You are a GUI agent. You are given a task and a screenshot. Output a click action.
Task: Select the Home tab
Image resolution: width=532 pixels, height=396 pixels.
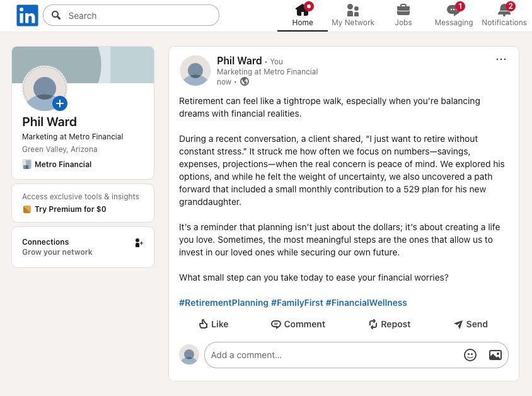(303, 15)
